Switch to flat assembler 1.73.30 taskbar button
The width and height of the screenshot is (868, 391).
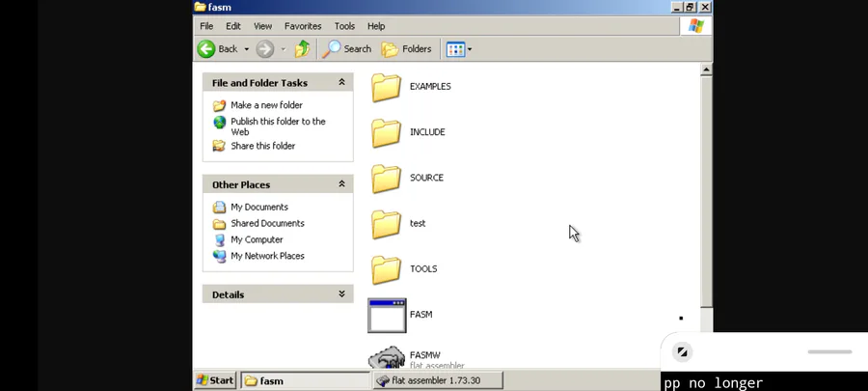(438, 380)
